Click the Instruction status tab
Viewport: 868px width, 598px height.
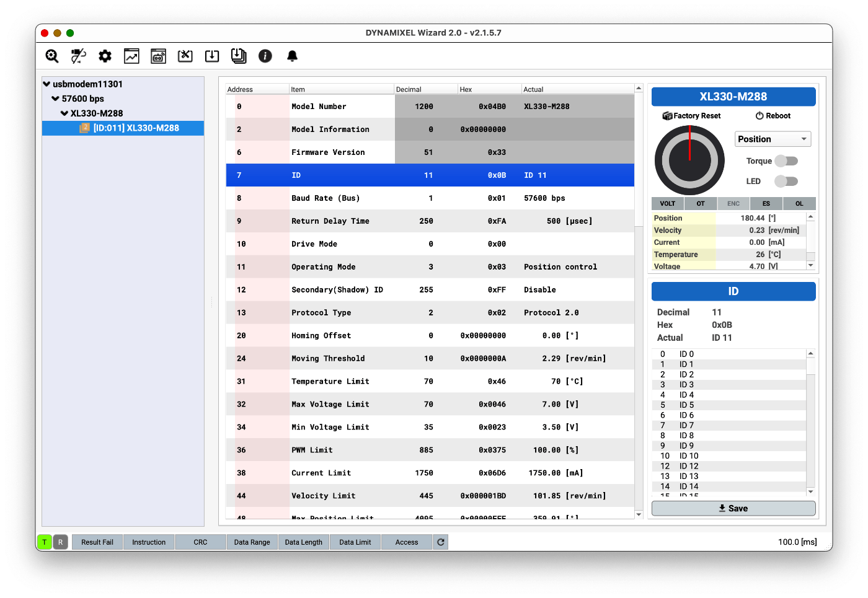[x=149, y=542]
